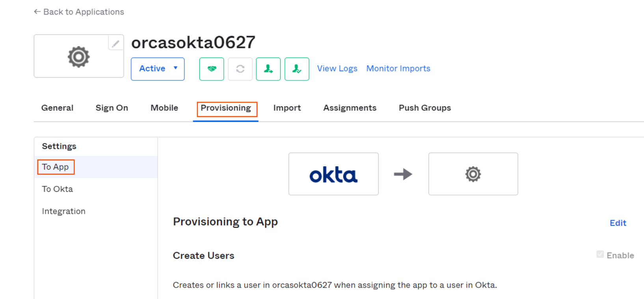This screenshot has width=644, height=299.
Task: Select To Okta in Settings
Action: coord(96,189)
